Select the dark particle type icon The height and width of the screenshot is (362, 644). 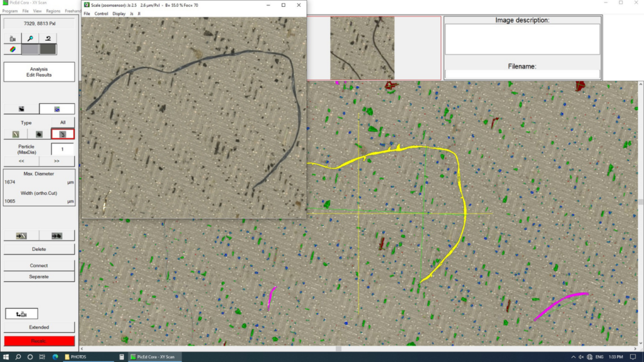pyautogui.click(x=39, y=134)
